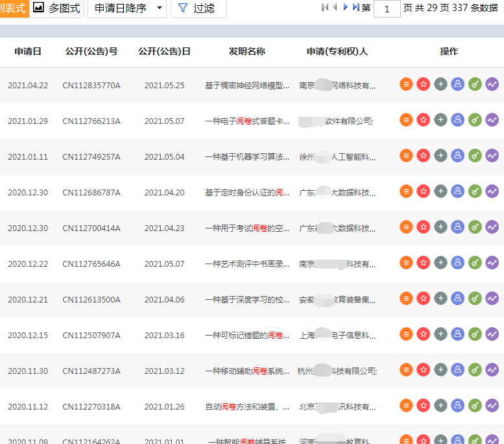Click the 申请(专利权)人 column header
The height and width of the screenshot is (444, 504).
pos(337,51)
